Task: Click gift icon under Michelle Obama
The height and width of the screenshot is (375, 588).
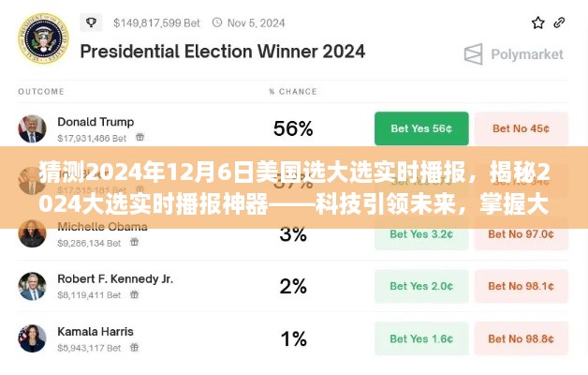Action: (134, 242)
